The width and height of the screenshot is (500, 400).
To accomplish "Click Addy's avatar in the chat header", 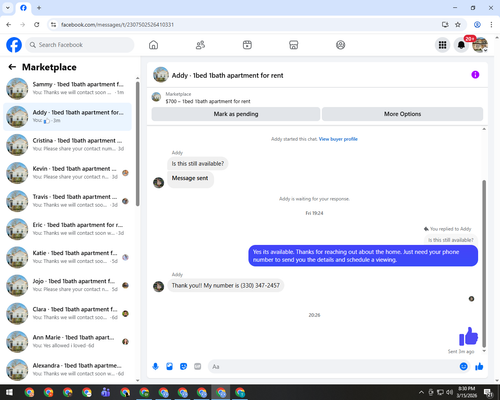I will click(161, 75).
